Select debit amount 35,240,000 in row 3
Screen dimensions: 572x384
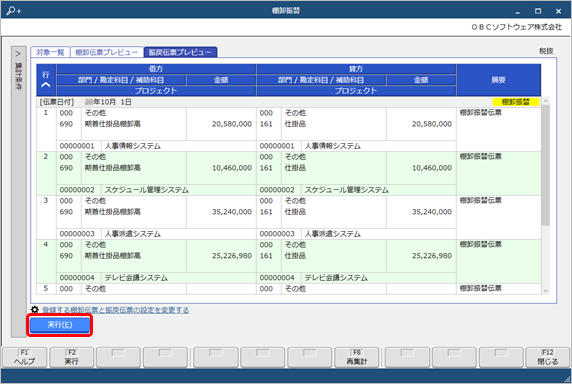coord(232,212)
